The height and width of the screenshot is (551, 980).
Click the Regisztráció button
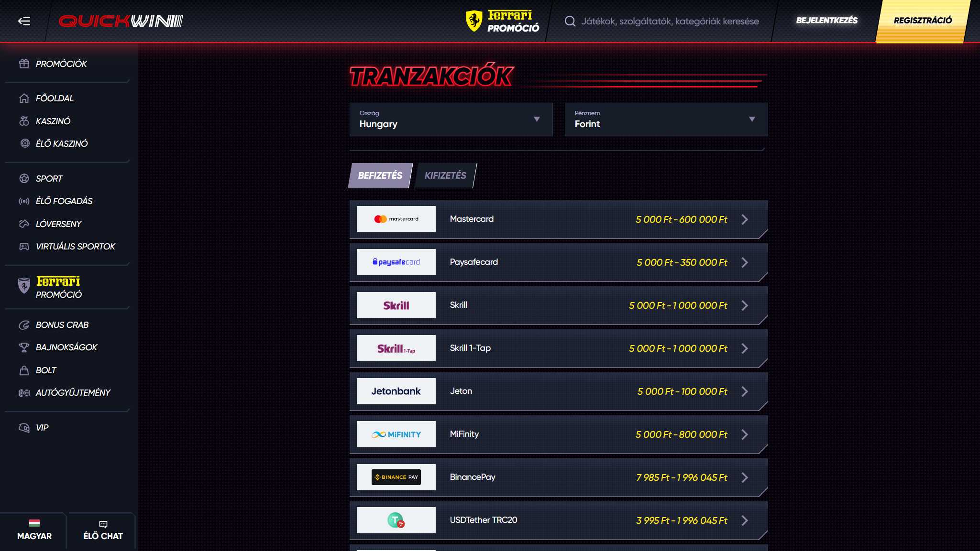pyautogui.click(x=922, y=21)
